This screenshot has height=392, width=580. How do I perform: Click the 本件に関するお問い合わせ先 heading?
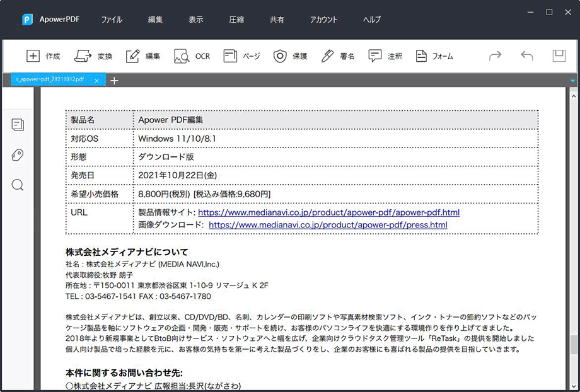pos(124,372)
